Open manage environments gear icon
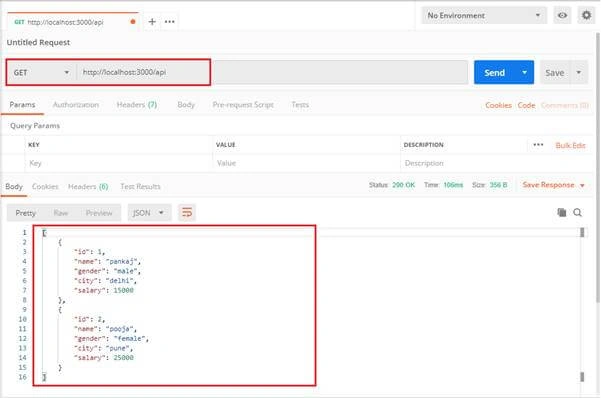601x398 pixels. [586, 15]
